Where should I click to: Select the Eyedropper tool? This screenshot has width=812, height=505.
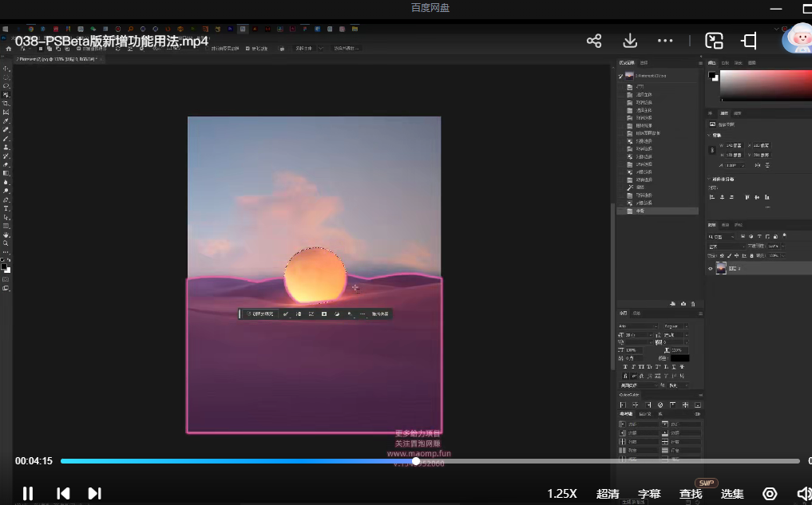(6, 121)
